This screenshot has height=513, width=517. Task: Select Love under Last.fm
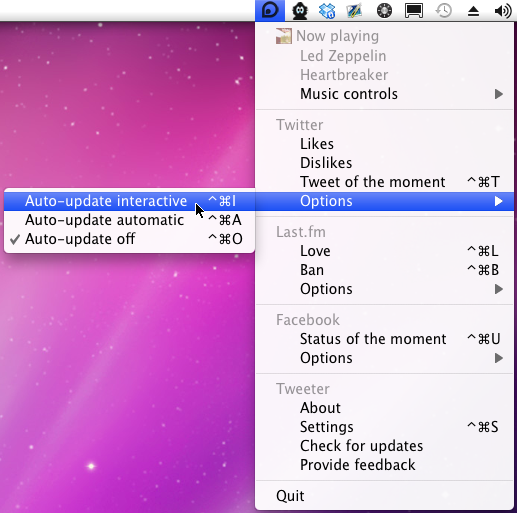pos(384,251)
